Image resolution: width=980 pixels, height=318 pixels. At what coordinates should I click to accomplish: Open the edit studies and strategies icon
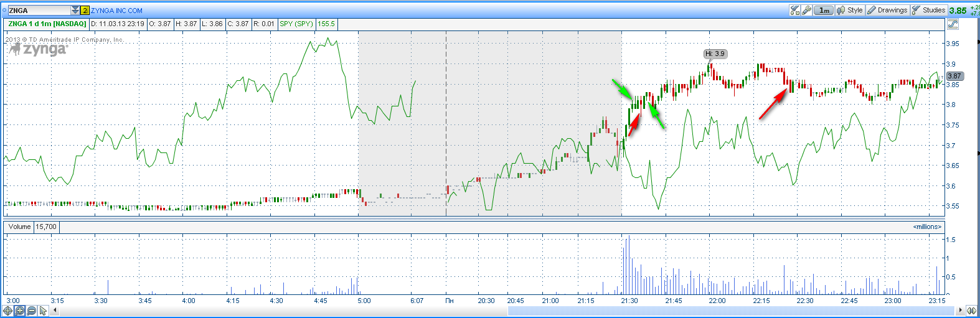pos(794,10)
